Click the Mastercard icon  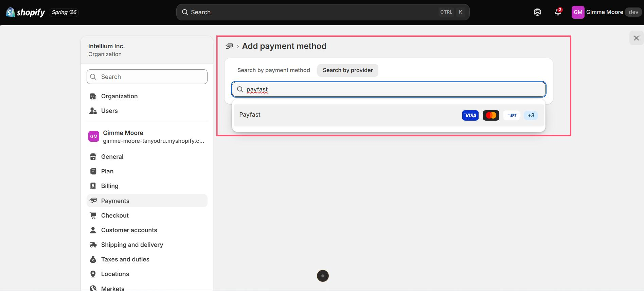tap(491, 116)
